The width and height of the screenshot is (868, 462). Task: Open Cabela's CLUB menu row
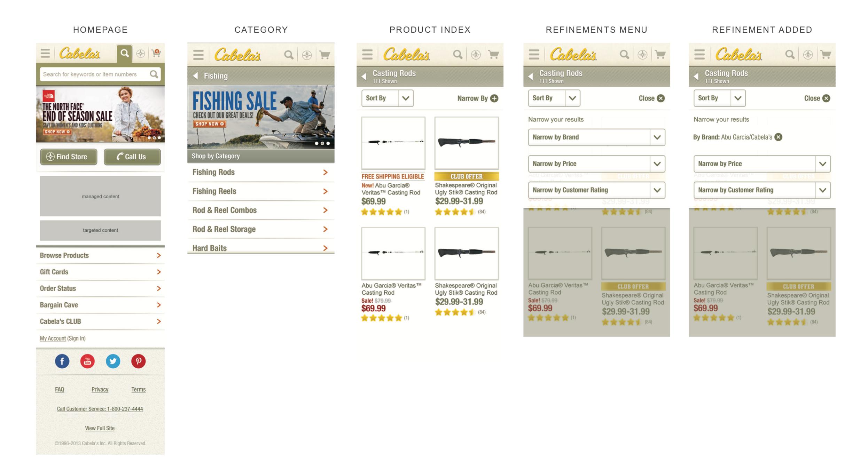100,321
